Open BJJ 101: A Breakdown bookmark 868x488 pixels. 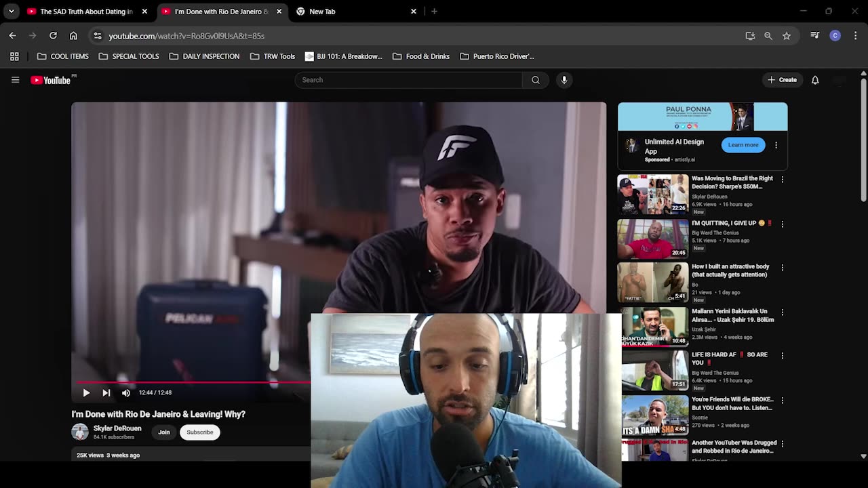tap(344, 56)
